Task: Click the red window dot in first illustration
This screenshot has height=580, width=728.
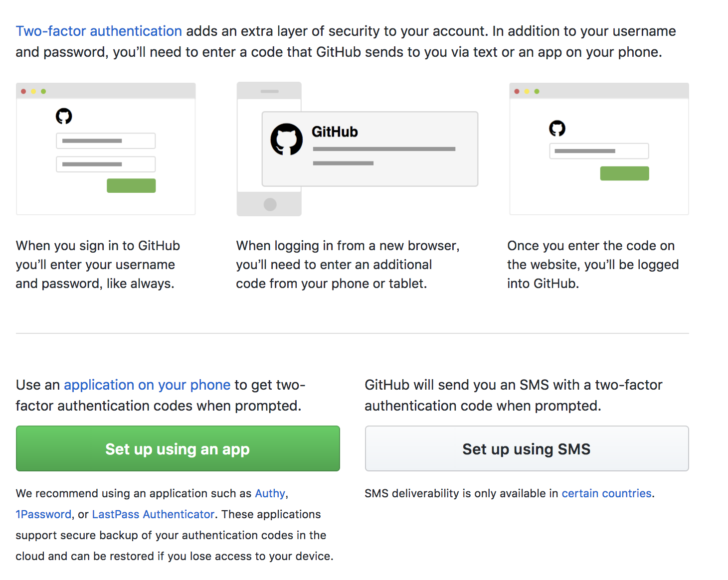Action: click(23, 91)
